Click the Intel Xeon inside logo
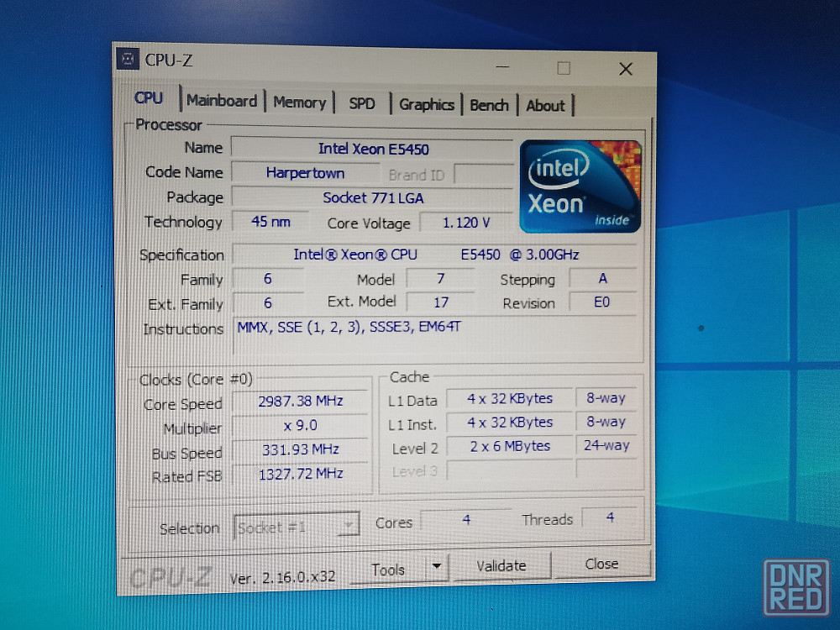Viewport: 840px width, 630px height. [580, 186]
